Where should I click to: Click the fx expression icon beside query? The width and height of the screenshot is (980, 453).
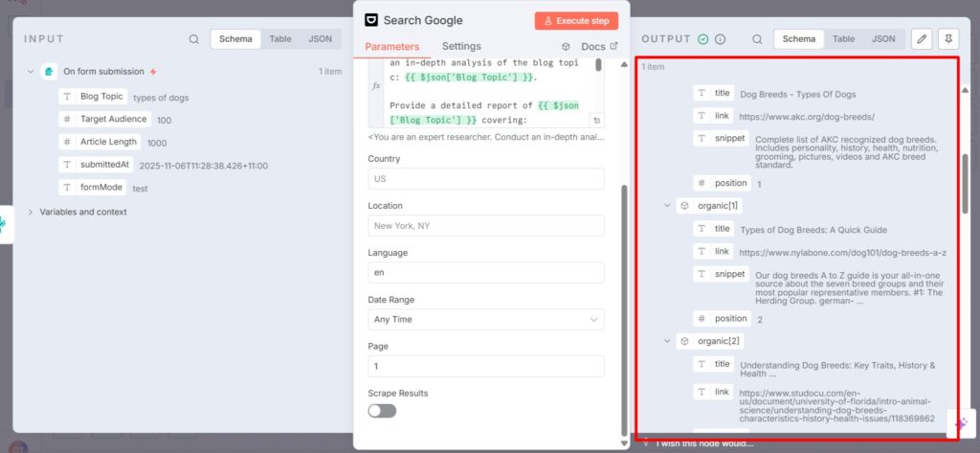376,85
